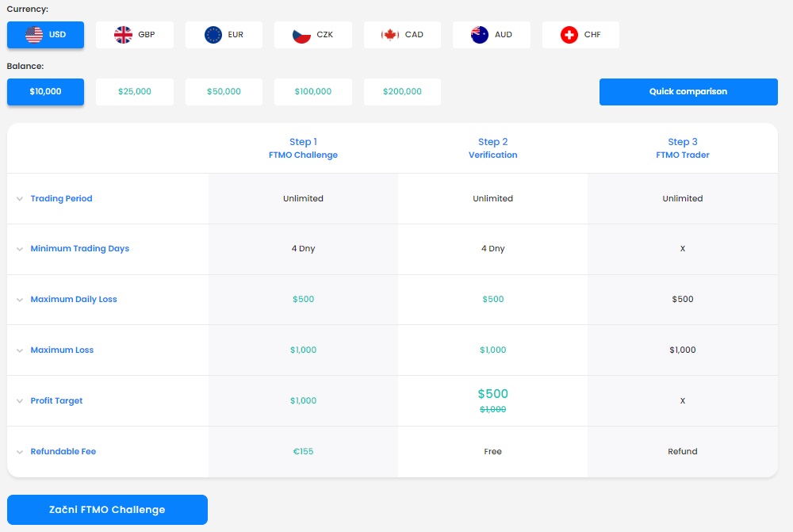793x532 pixels.
Task: Click 4 Dny under FTMO Challenge
Action: (303, 248)
